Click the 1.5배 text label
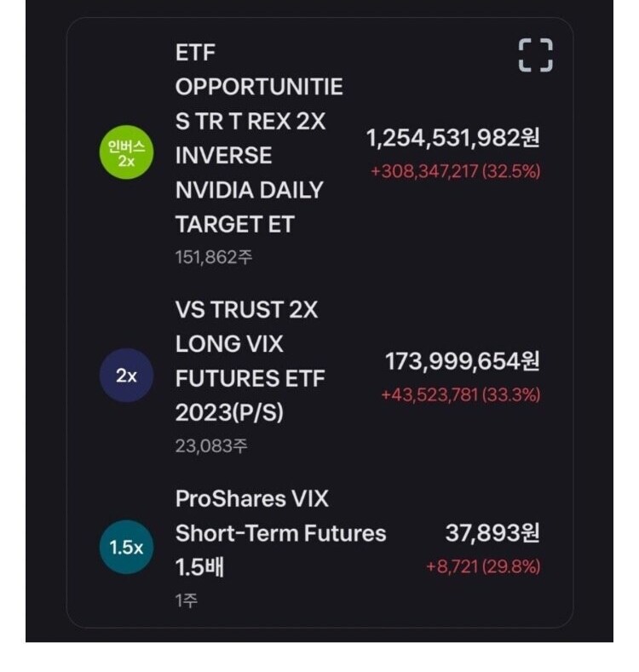 click(x=199, y=567)
